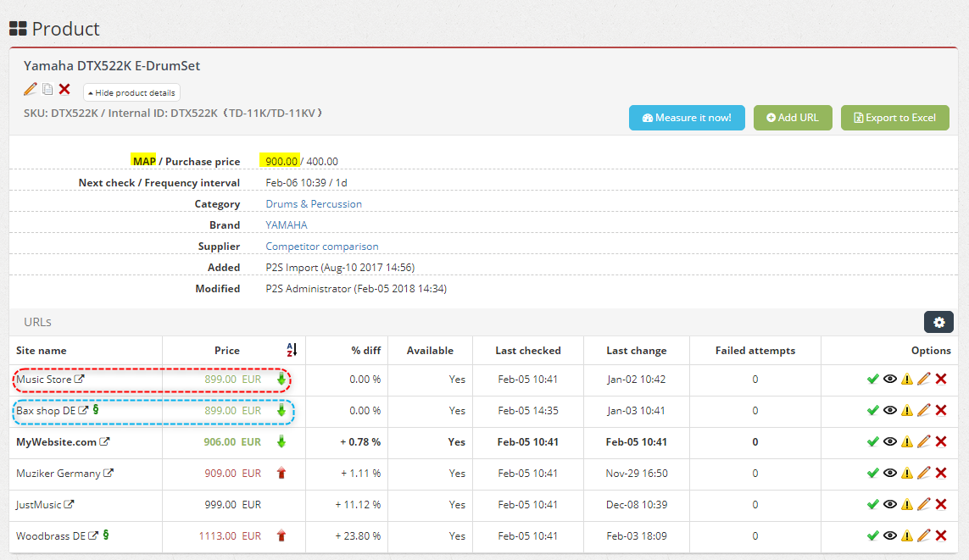Click the green checkmark for Woodbrass DE
Image resolution: width=969 pixels, height=560 pixels.
point(872,536)
